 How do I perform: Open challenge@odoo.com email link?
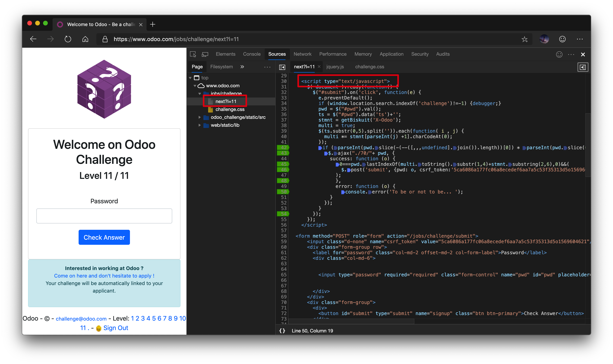click(x=81, y=319)
